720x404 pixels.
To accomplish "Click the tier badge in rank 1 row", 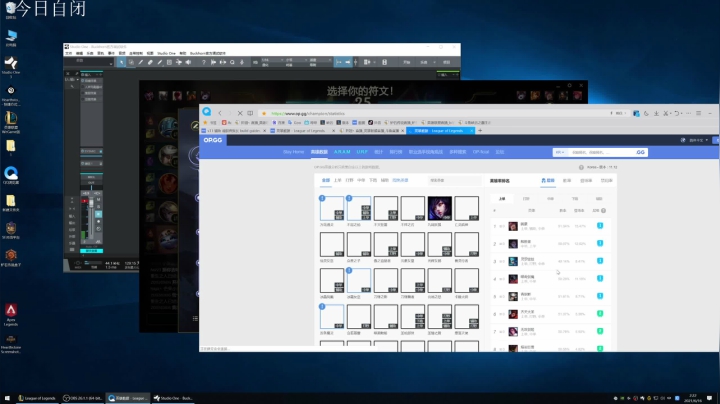I will [600, 226].
